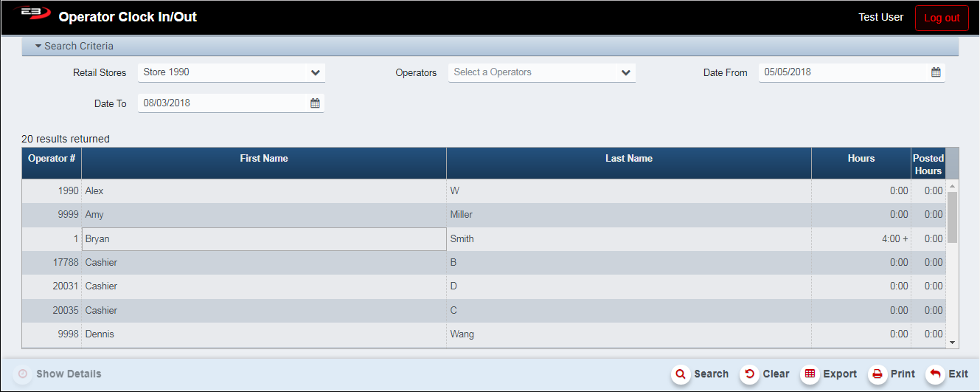Sort by the Last Name column header

click(x=628, y=159)
